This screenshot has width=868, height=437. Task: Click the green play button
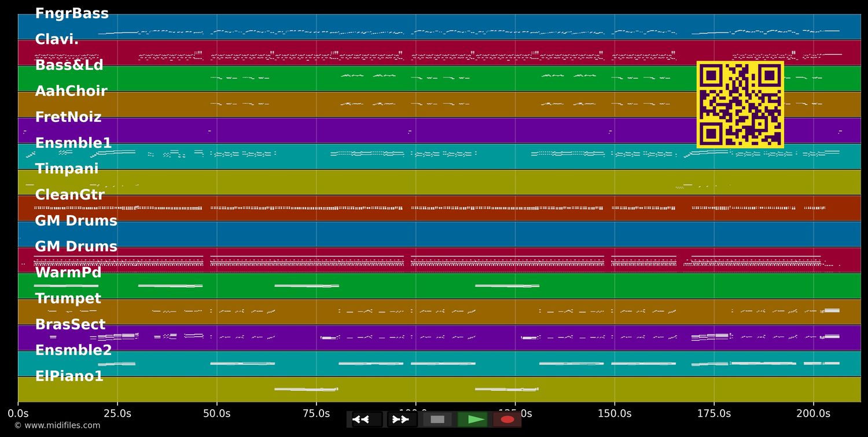click(x=473, y=420)
